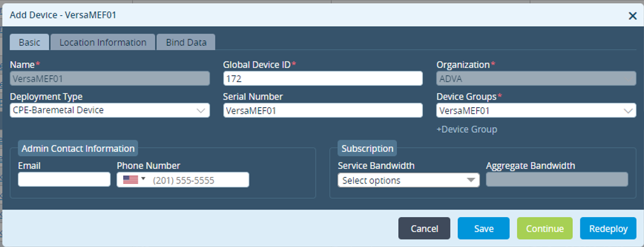Expand the Device Groups dropdown chevron
This screenshot has width=644, height=247.
[x=627, y=110]
